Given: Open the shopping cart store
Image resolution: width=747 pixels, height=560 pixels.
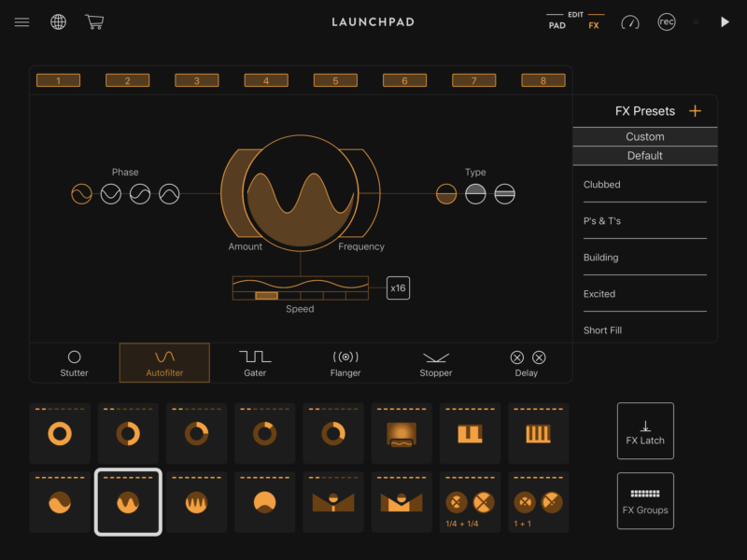Looking at the screenshot, I should click(x=93, y=21).
